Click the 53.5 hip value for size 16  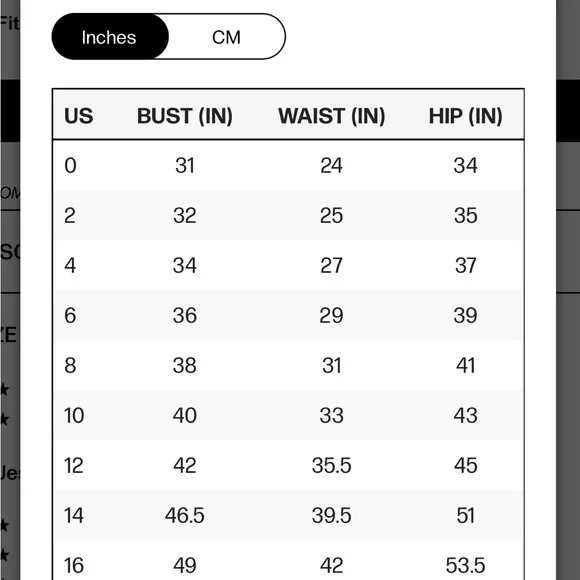coord(465,565)
